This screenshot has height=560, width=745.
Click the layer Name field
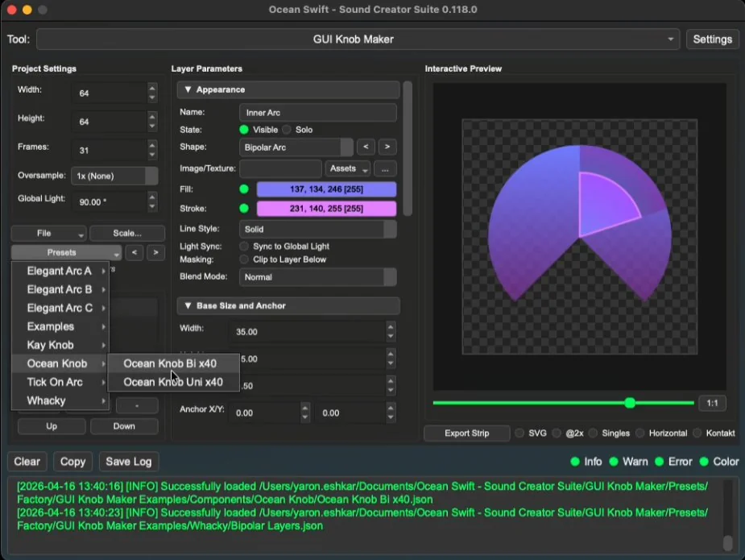coord(318,113)
